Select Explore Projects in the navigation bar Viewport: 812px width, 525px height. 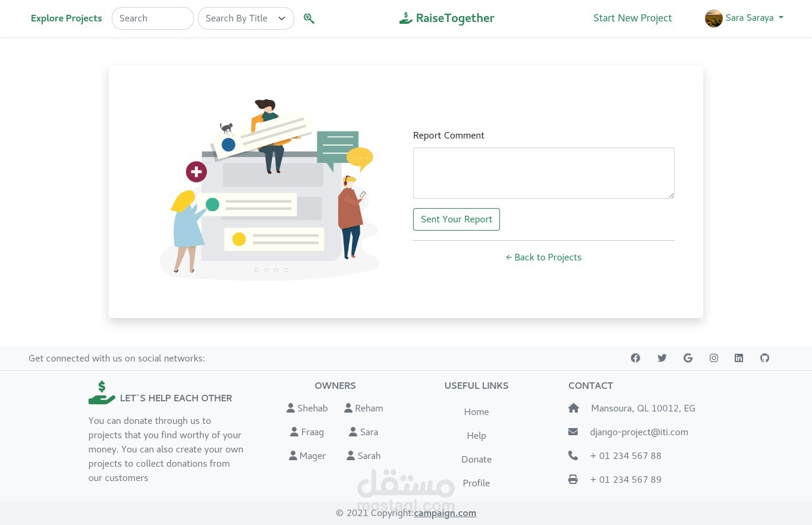(x=66, y=18)
